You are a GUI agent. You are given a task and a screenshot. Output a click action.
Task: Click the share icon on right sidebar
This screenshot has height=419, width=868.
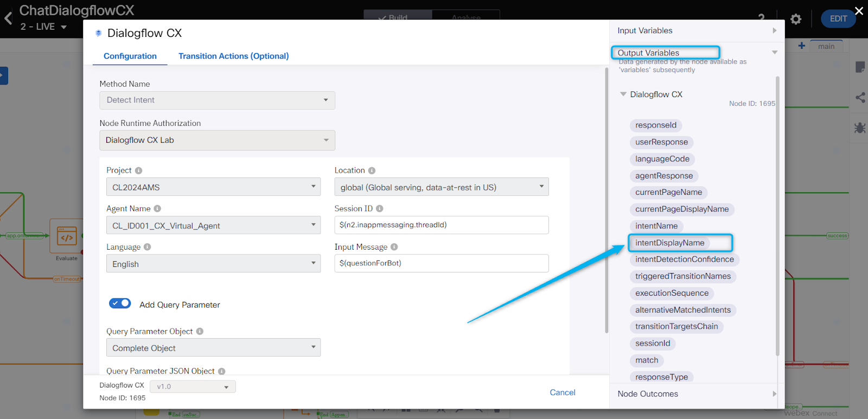pyautogui.click(x=860, y=98)
